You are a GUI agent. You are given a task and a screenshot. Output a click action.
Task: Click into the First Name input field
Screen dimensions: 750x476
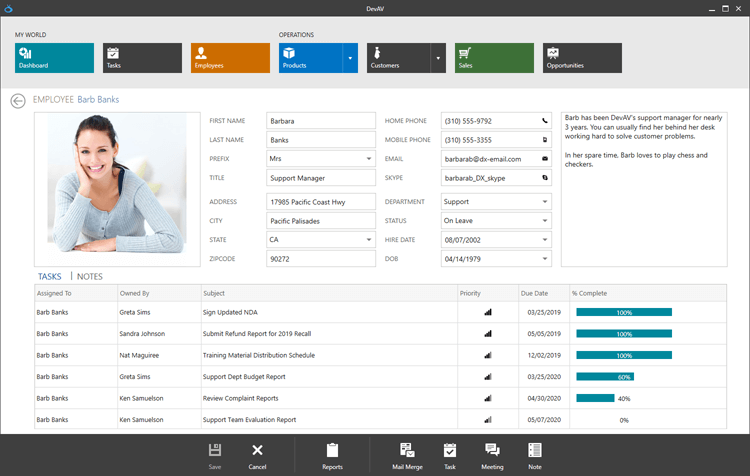pos(320,121)
